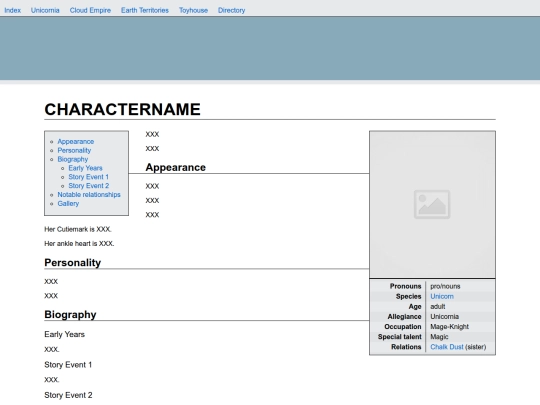Image resolution: width=540 pixels, height=405 pixels.
Task: Click the Age label in infobox
Action: click(x=415, y=307)
